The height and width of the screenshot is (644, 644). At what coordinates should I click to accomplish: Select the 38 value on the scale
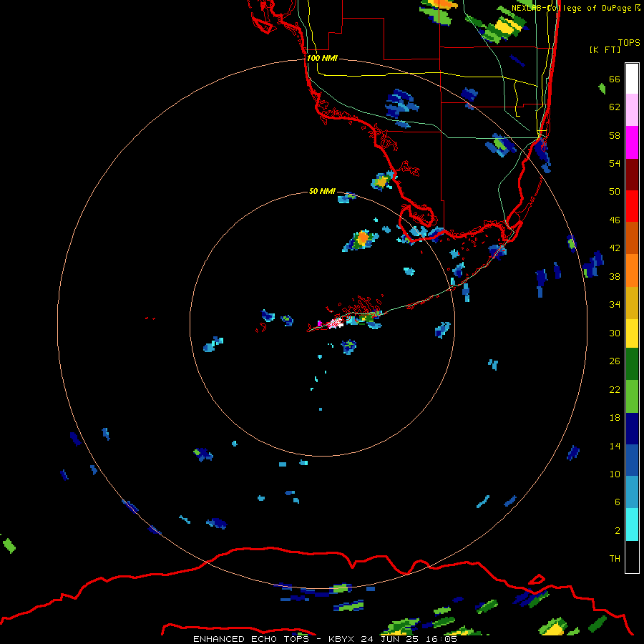pyautogui.click(x=615, y=277)
